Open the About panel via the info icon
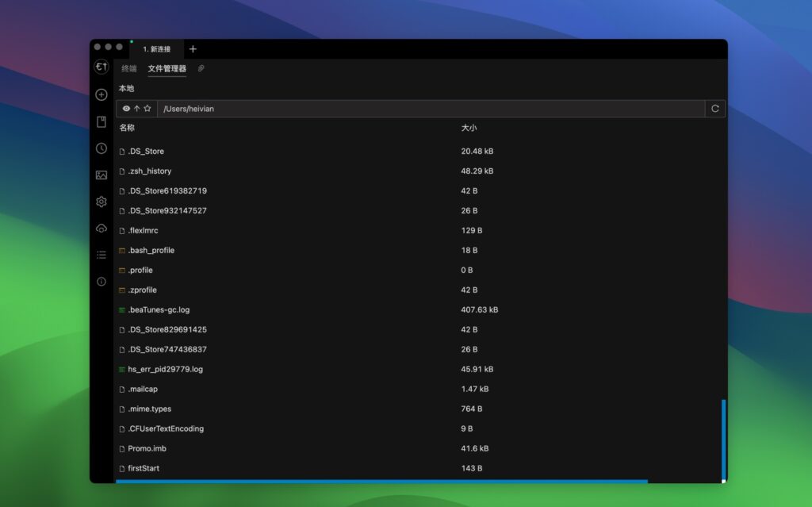 [101, 281]
